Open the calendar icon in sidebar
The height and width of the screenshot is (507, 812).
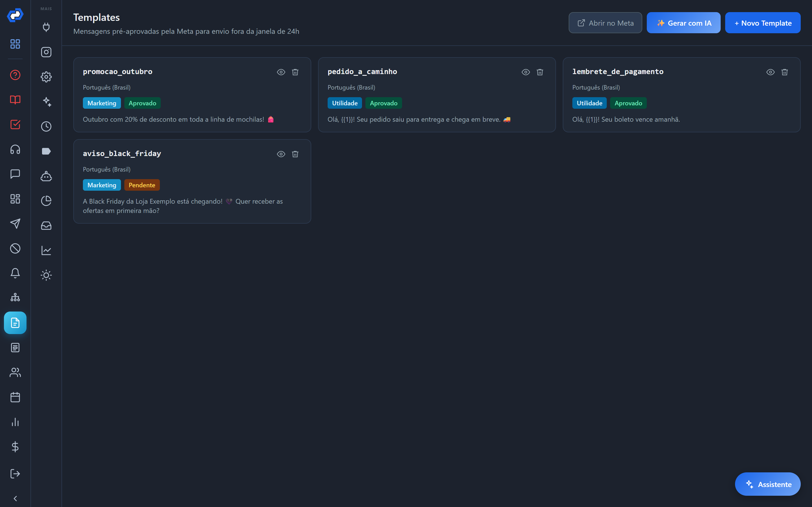pyautogui.click(x=15, y=397)
